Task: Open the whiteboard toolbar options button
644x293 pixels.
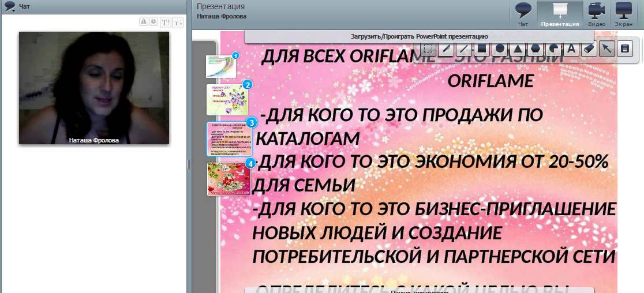Action: pos(625,49)
